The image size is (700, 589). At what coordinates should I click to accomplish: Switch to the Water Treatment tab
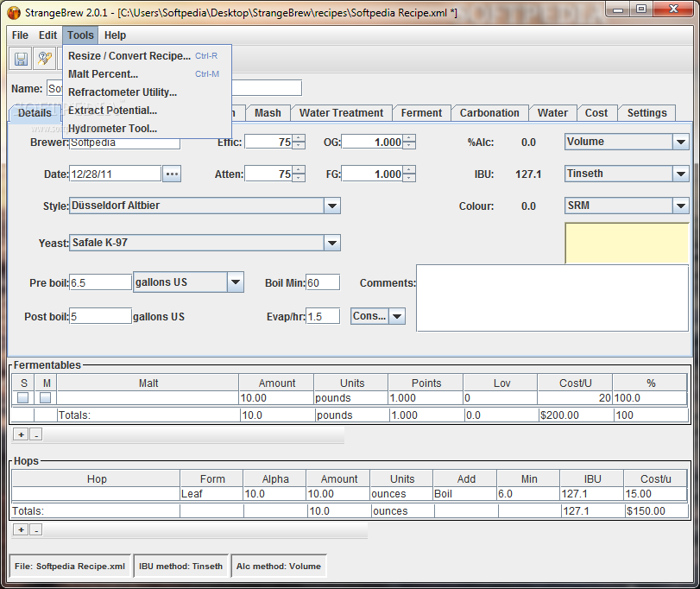click(341, 113)
